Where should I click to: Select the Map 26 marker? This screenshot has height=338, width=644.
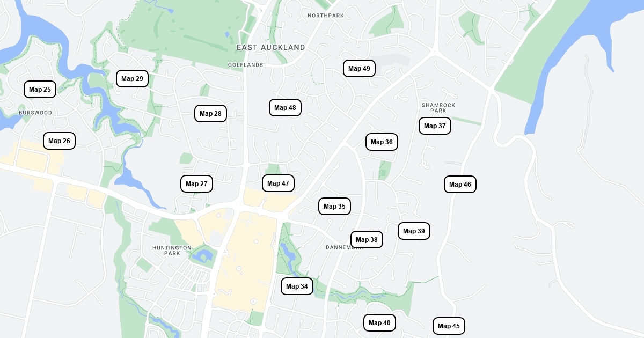[x=59, y=141]
